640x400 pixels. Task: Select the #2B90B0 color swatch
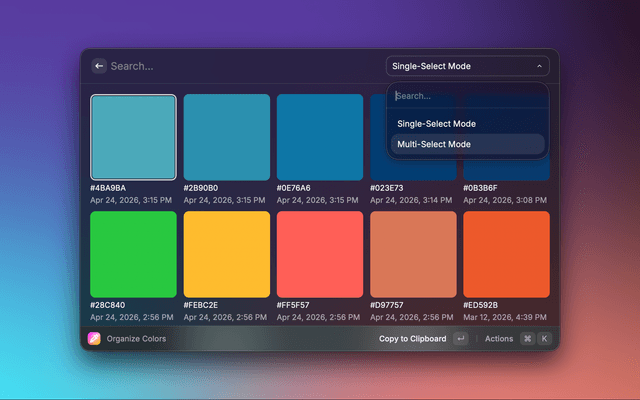[x=227, y=137]
